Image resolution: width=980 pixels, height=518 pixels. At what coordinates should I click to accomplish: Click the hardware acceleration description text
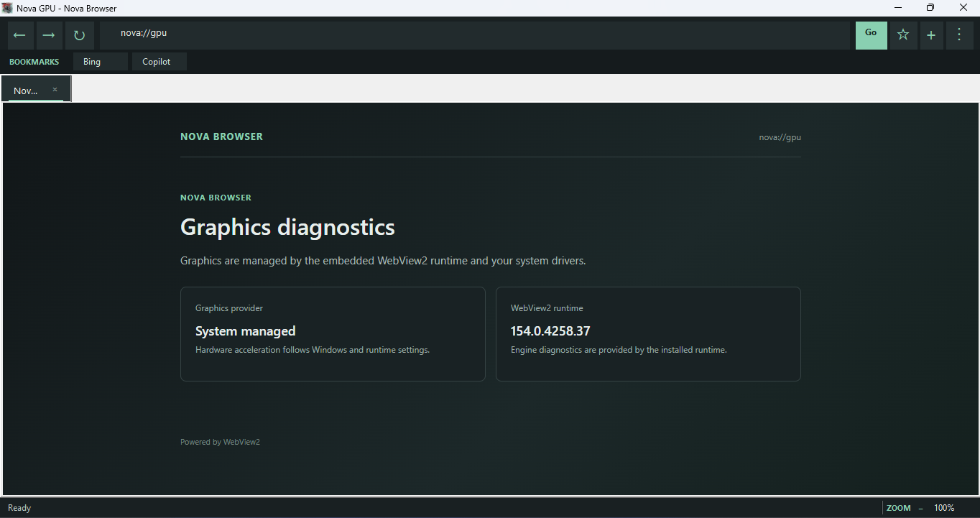(313, 350)
